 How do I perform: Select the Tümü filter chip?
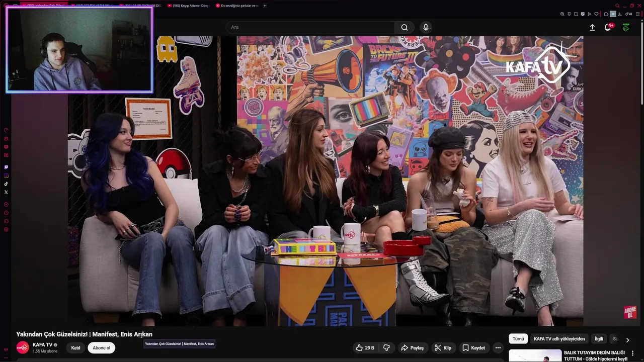[x=518, y=339]
